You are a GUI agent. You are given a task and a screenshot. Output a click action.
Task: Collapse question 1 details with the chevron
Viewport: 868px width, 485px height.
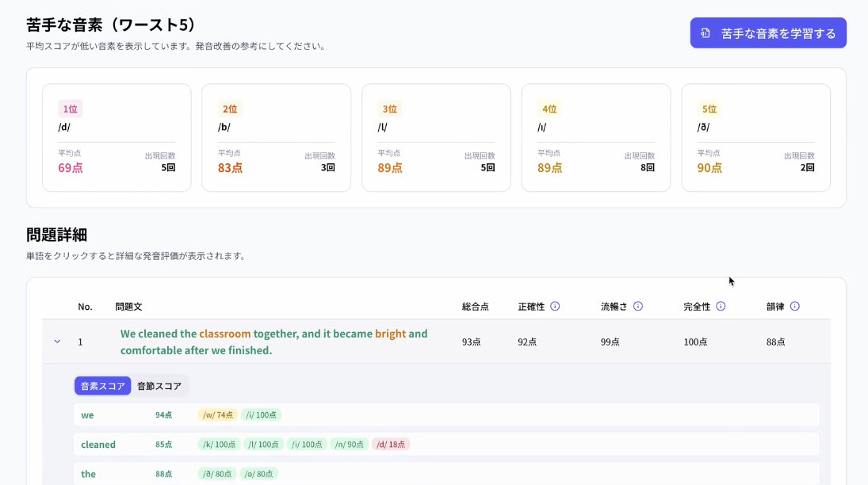click(x=56, y=341)
